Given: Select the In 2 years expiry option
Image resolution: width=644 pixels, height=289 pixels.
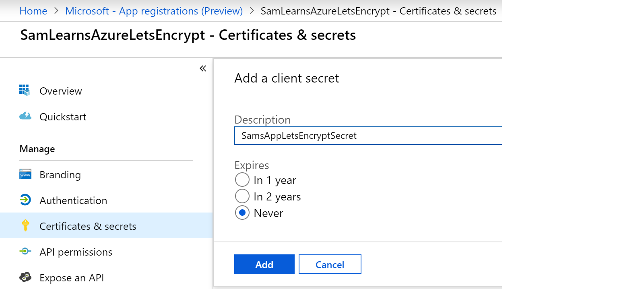Looking at the screenshot, I should pos(242,196).
